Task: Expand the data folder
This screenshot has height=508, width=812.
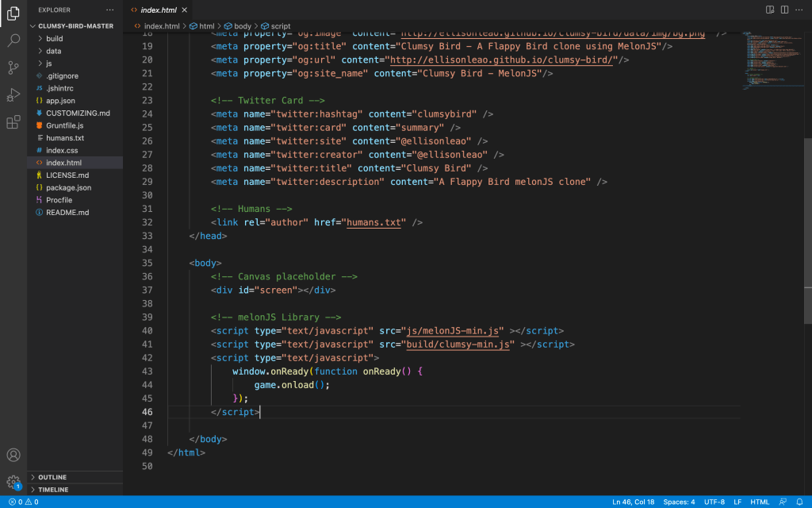Action: [x=53, y=51]
